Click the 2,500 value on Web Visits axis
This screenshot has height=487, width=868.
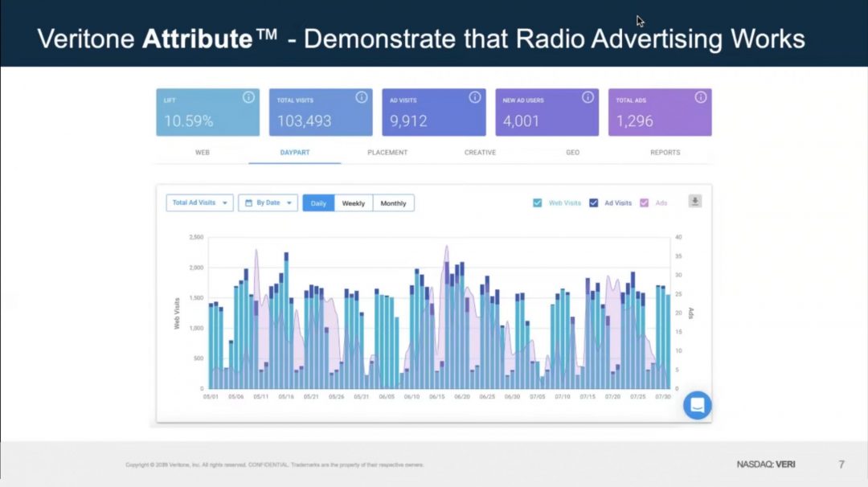click(x=197, y=237)
